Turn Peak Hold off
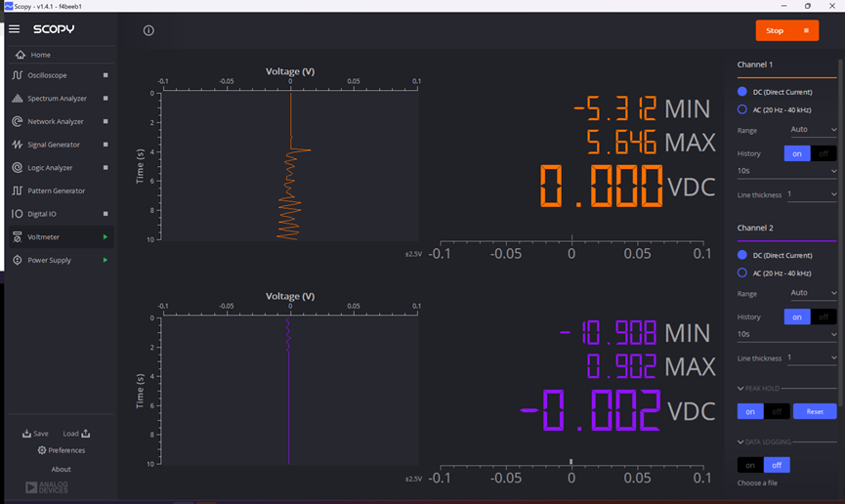845x504 pixels. tap(777, 411)
